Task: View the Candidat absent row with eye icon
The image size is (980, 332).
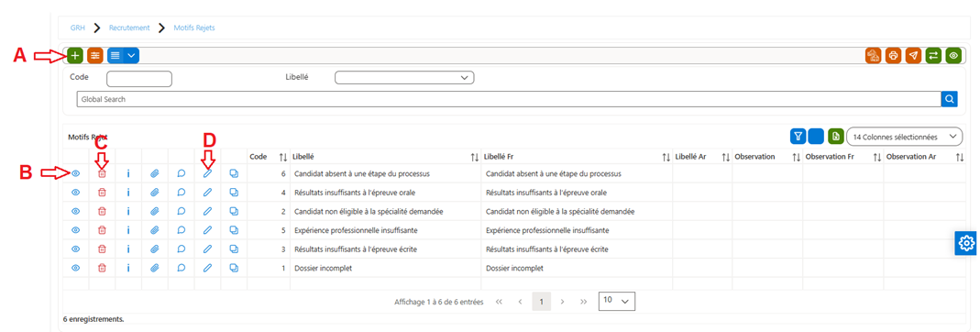Action: pos(75,174)
